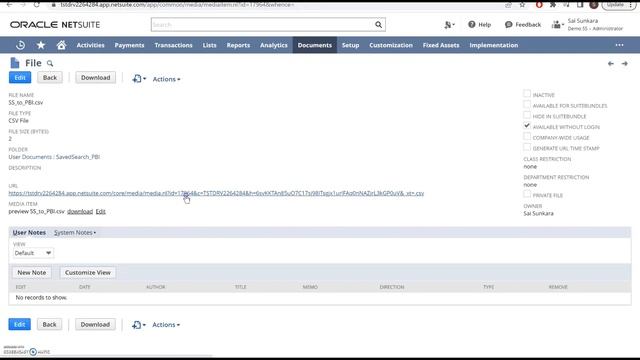Image resolution: width=640 pixels, height=360 pixels.
Task: Go to the next record arrow
Action: (624, 64)
